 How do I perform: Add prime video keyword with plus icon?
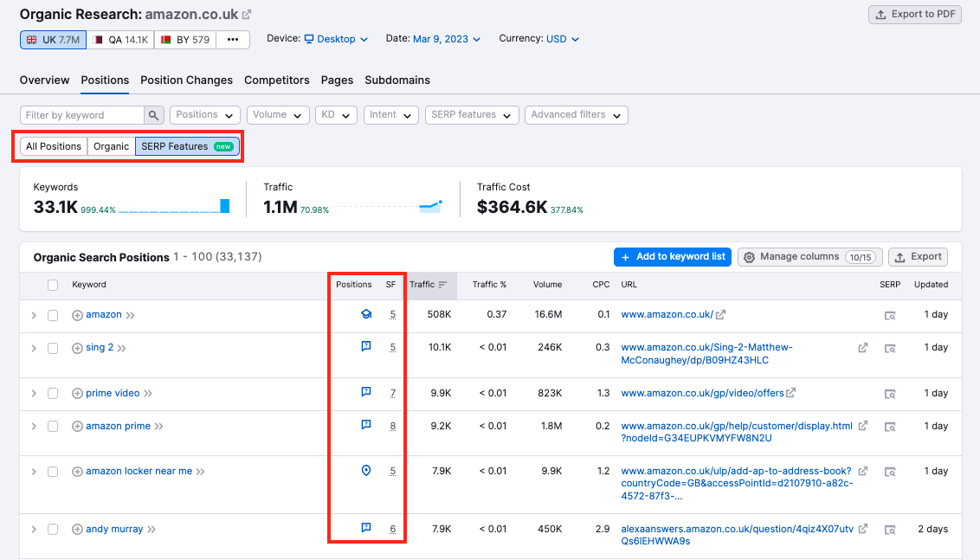[77, 394]
